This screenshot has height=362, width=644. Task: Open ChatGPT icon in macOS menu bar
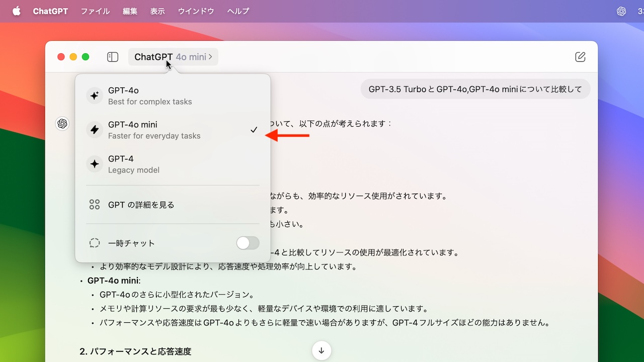[621, 11]
